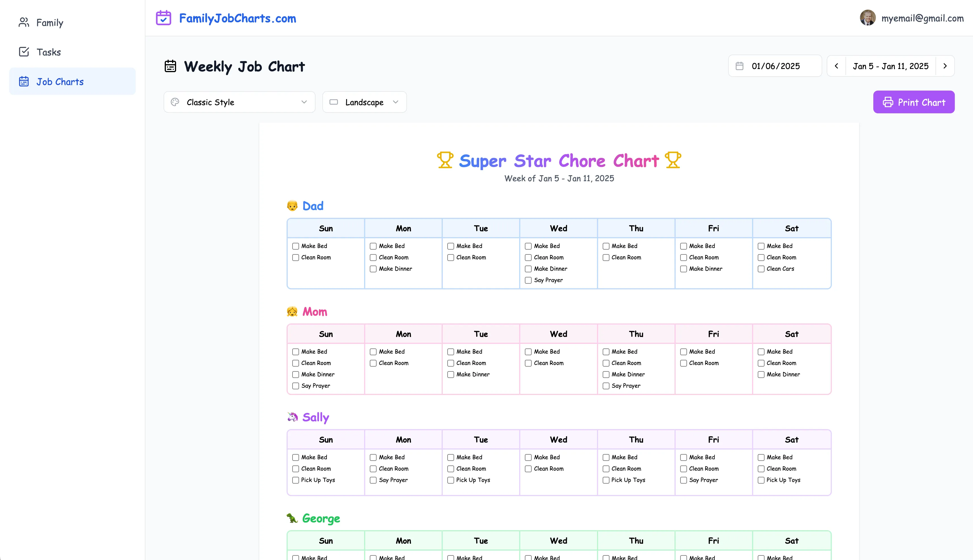Click the Family people icon in sidebar
Screen dimensions: 973x560
tap(24, 22)
